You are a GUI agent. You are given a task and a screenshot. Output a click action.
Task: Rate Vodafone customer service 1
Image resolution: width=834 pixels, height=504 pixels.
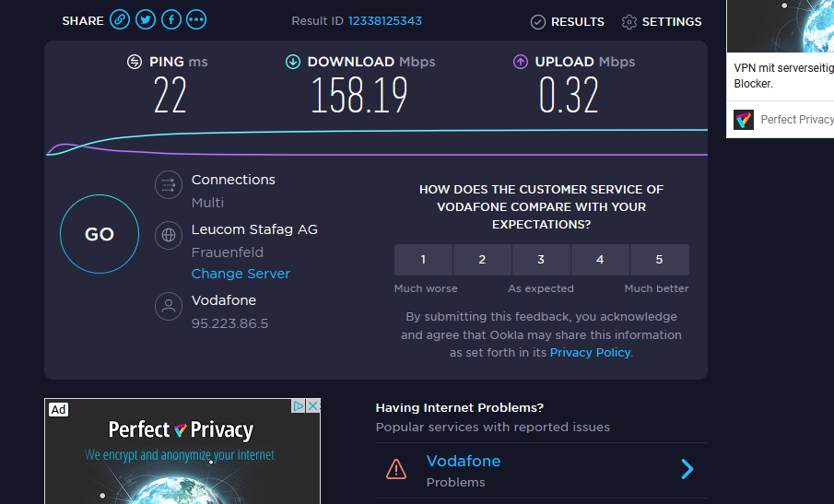click(x=423, y=260)
